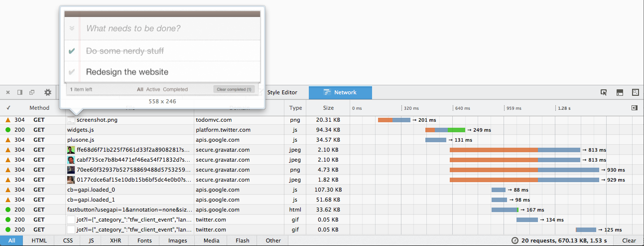Click the 249 ms timeline bar
The image size is (644, 246).
(x=445, y=130)
